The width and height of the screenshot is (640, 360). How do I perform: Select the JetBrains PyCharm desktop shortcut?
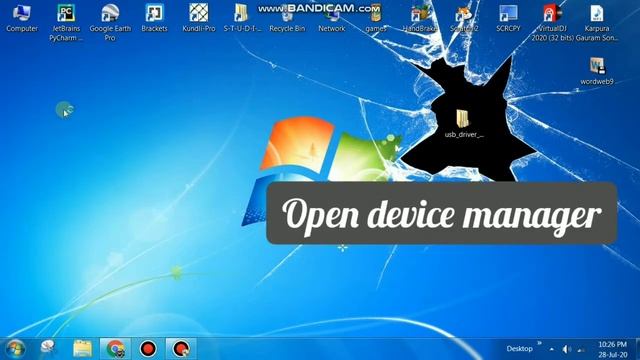click(66, 22)
